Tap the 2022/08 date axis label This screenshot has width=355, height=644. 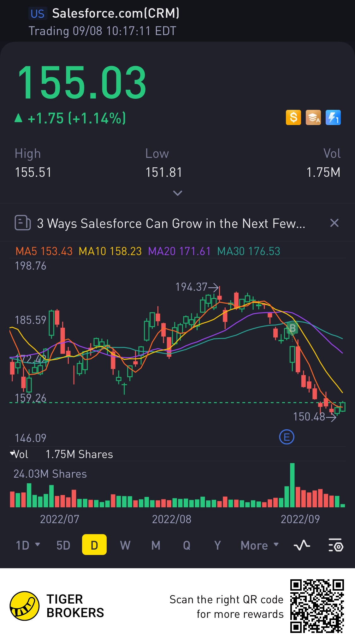[172, 519]
